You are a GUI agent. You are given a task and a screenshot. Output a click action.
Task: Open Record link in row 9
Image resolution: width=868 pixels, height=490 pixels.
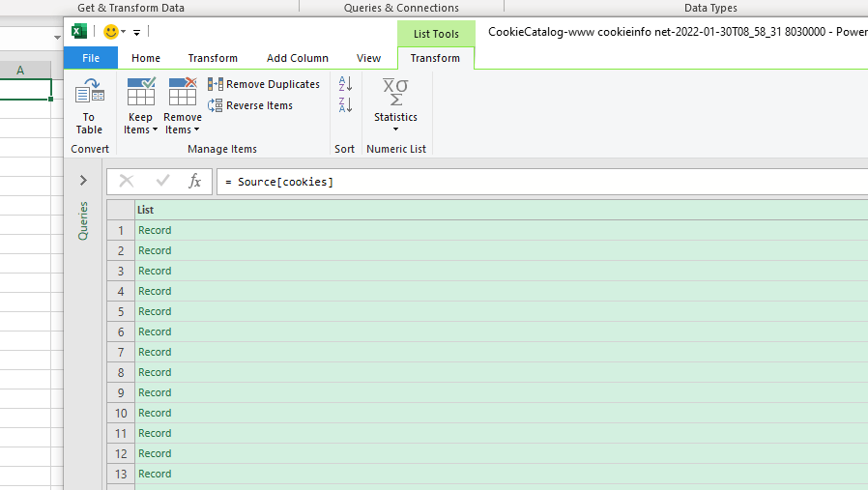pos(155,392)
